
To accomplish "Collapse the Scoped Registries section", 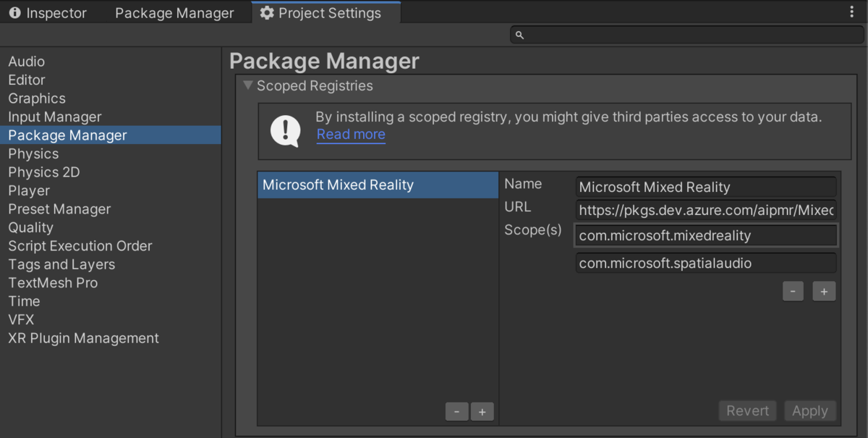I will pos(248,85).
